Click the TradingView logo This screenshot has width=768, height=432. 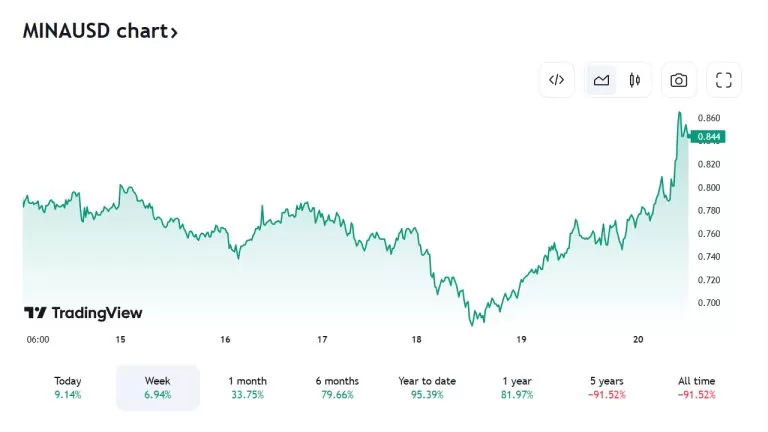pyautogui.click(x=83, y=313)
